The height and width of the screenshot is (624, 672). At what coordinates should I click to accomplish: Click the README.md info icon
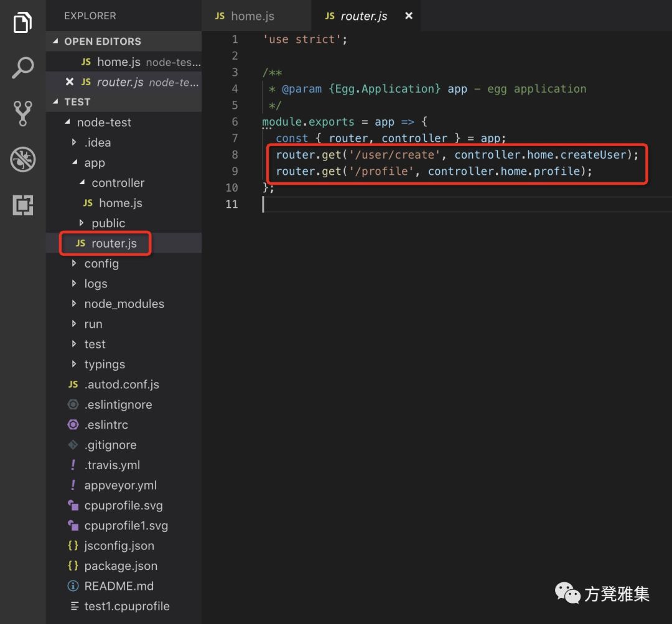click(x=73, y=586)
